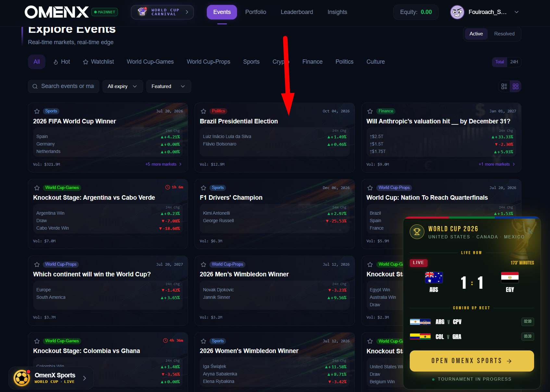Viewport: 550px width, 392px height.
Task: Click the World Cup trophy icon
Action: pyautogui.click(x=417, y=232)
